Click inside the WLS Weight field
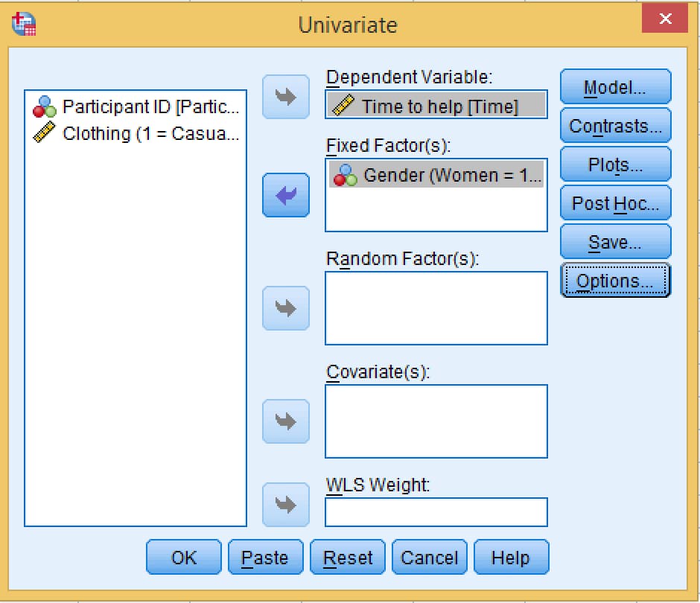This screenshot has width=700, height=603. point(436,512)
